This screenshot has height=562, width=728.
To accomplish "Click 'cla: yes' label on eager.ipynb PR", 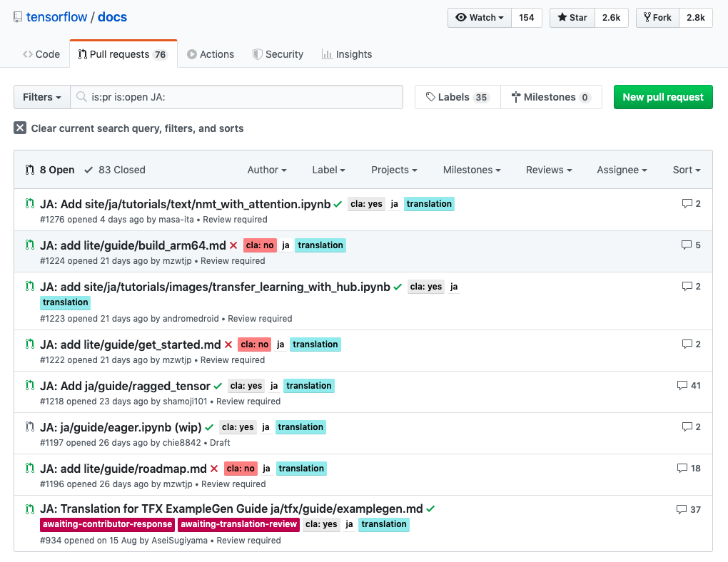I will coord(238,427).
